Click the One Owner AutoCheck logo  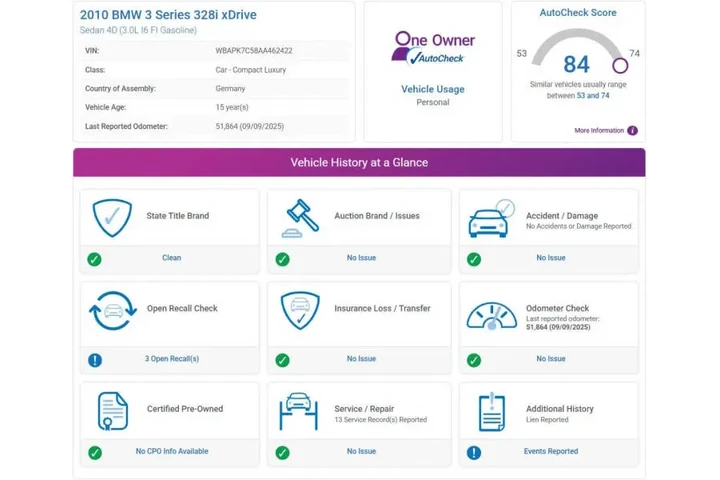433,48
